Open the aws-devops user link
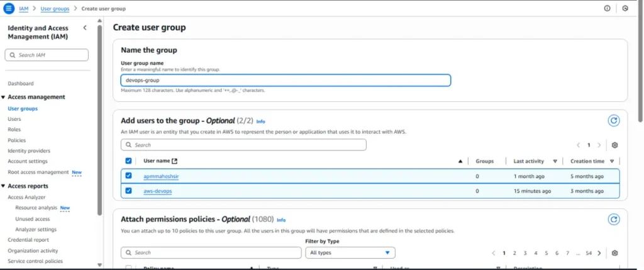The image size is (644, 270). point(158,191)
